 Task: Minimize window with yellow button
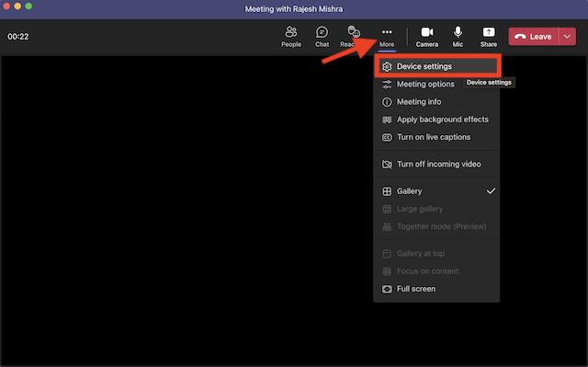tap(17, 6)
